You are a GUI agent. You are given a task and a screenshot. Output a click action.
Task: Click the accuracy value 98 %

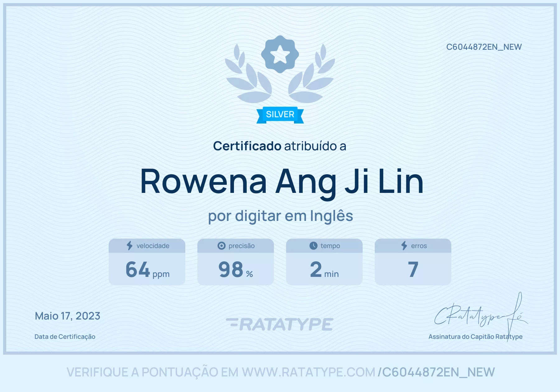coord(236,270)
